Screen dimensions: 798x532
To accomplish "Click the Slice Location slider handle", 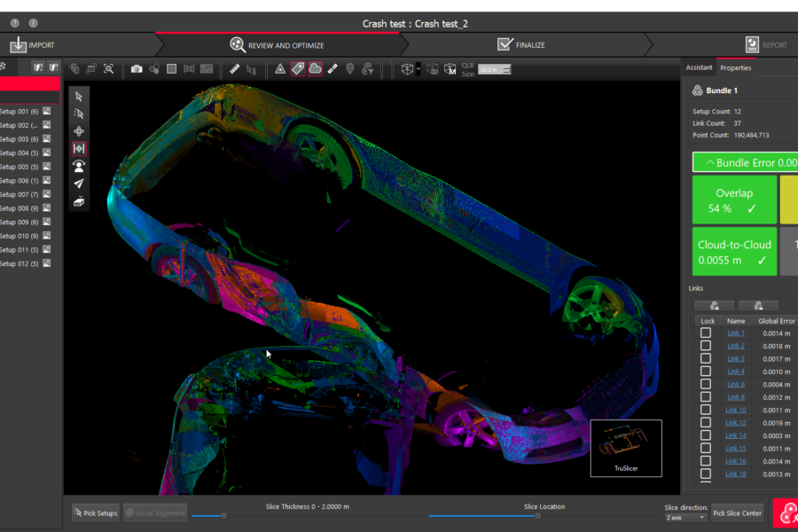I will (537, 516).
